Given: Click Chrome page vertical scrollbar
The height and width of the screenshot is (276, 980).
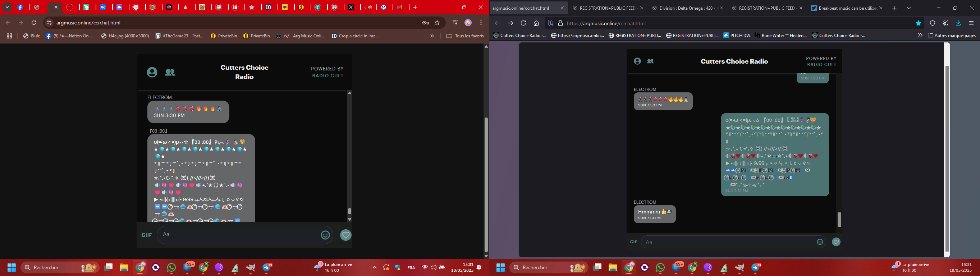Looking at the screenshot, I should pos(486,184).
